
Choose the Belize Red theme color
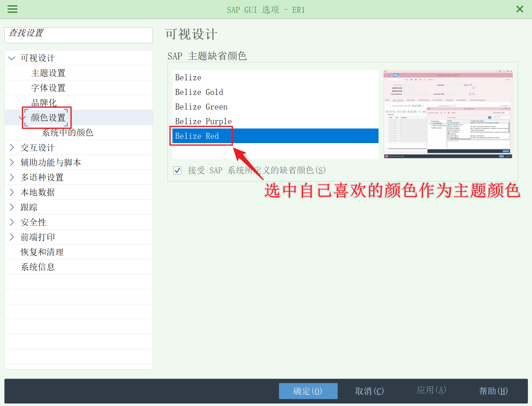pyautogui.click(x=275, y=136)
